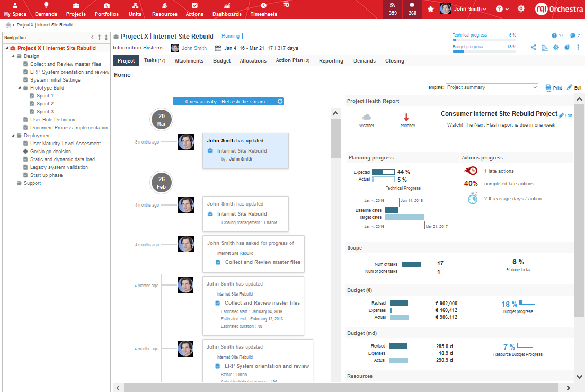Click the late actions red clock icon
Viewport: 585px width, 392px height.
click(x=471, y=171)
